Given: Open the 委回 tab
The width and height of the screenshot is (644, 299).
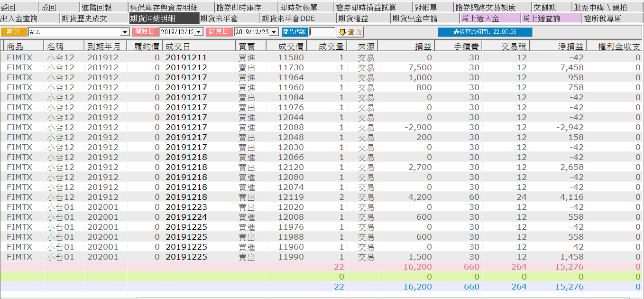Looking at the screenshot, I should click(x=19, y=8).
